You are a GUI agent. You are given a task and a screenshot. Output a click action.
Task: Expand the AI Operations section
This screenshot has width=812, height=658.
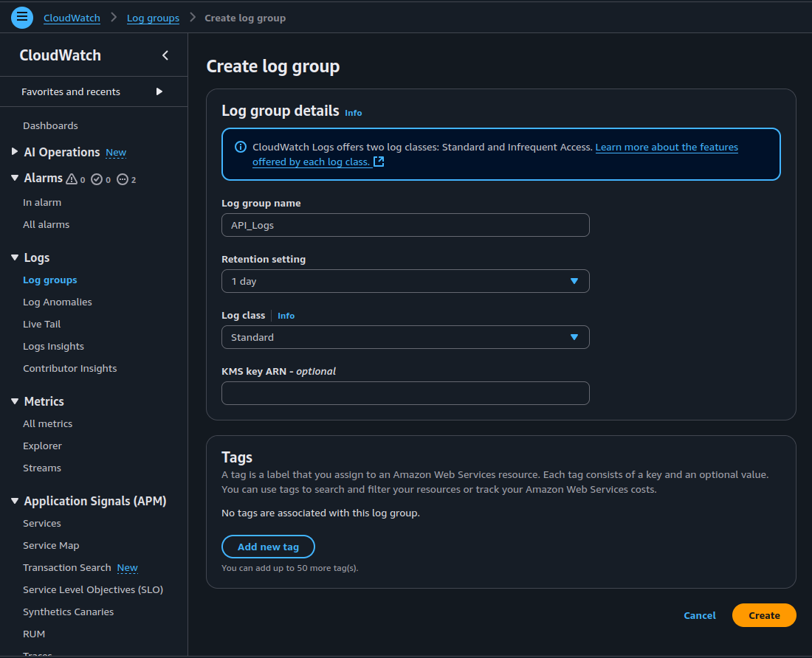[x=15, y=152]
